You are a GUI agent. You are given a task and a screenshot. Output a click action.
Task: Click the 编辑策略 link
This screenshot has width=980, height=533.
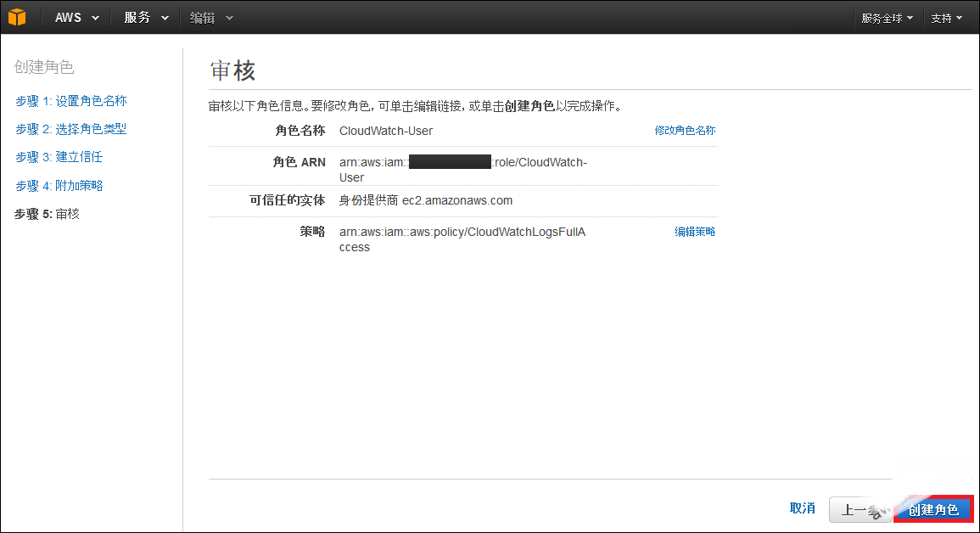[x=695, y=231]
